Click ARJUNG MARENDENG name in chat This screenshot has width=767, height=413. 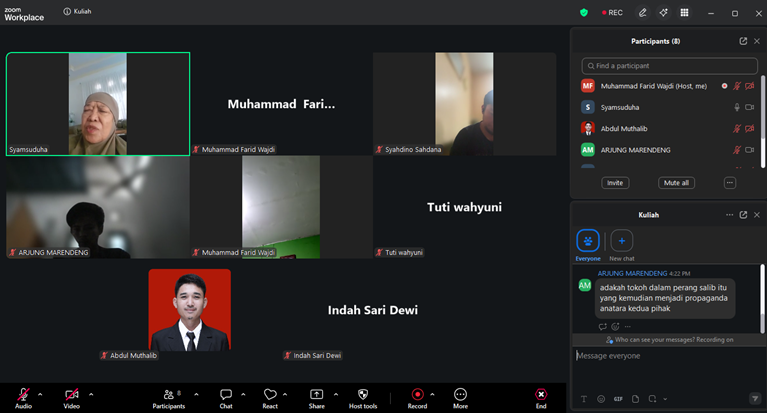632,273
